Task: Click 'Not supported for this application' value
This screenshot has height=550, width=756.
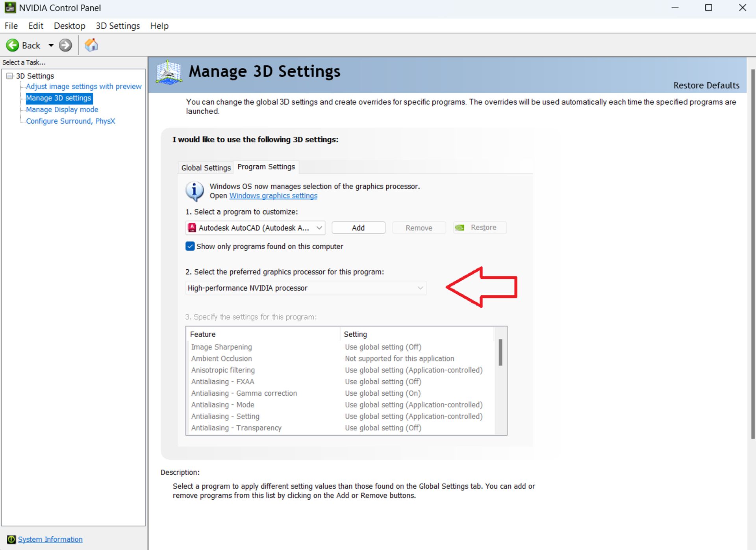Action: click(399, 359)
